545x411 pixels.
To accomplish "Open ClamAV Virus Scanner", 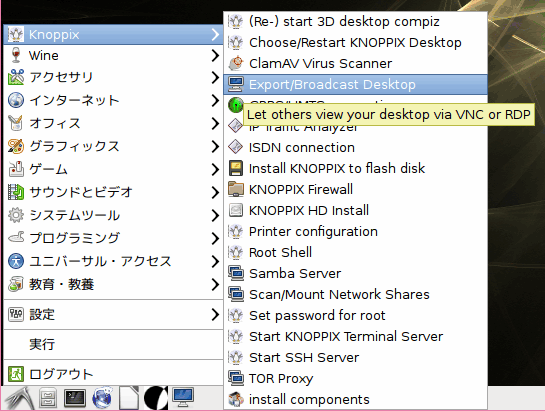I will 355,63.
